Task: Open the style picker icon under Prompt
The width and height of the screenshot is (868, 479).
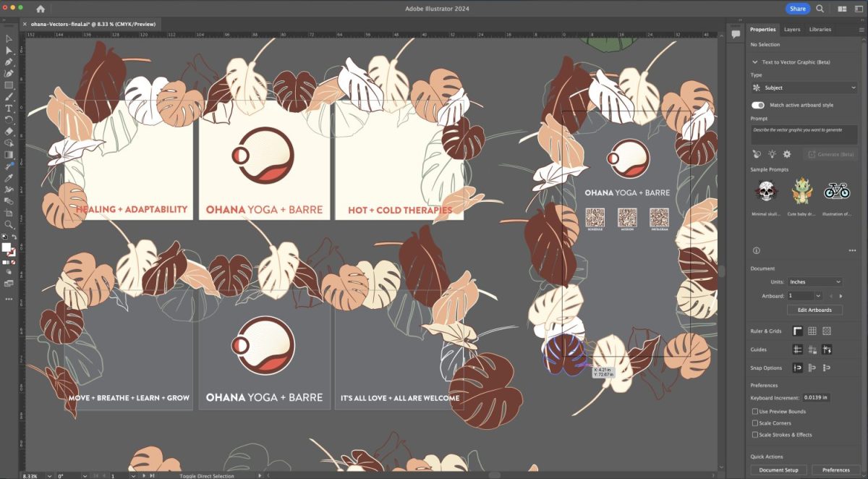Action: click(757, 154)
